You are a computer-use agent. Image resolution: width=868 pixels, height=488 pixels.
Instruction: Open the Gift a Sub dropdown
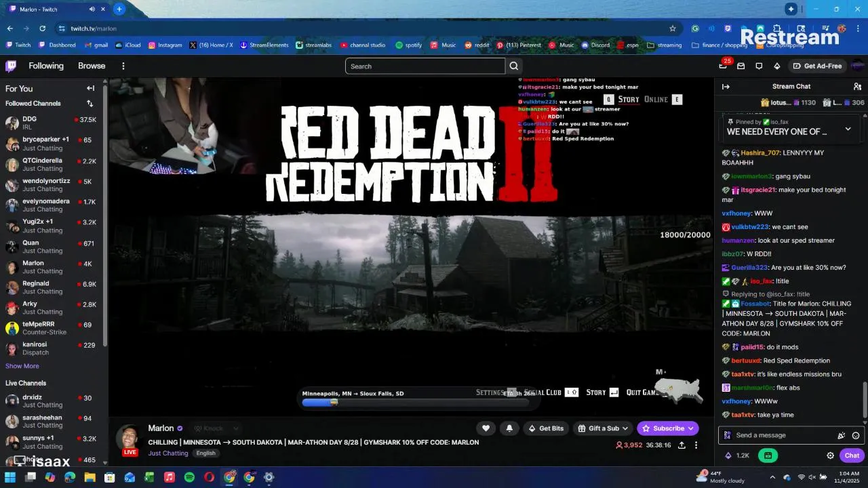[602, 428]
